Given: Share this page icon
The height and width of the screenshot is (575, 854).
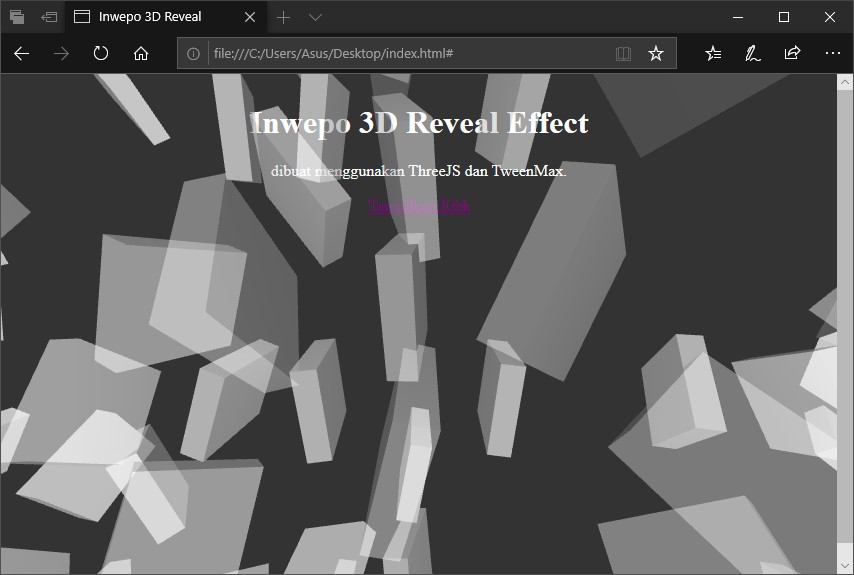Looking at the screenshot, I should 792,53.
